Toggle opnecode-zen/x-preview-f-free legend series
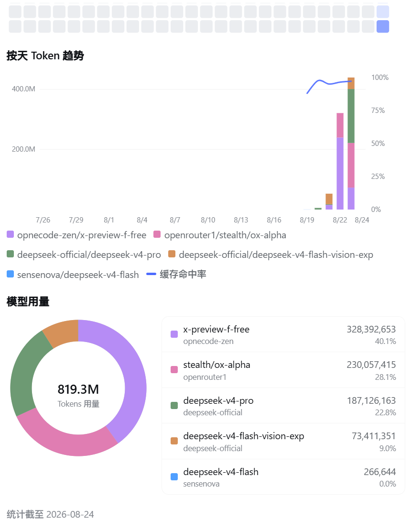The width and height of the screenshot is (411, 532). (76, 235)
